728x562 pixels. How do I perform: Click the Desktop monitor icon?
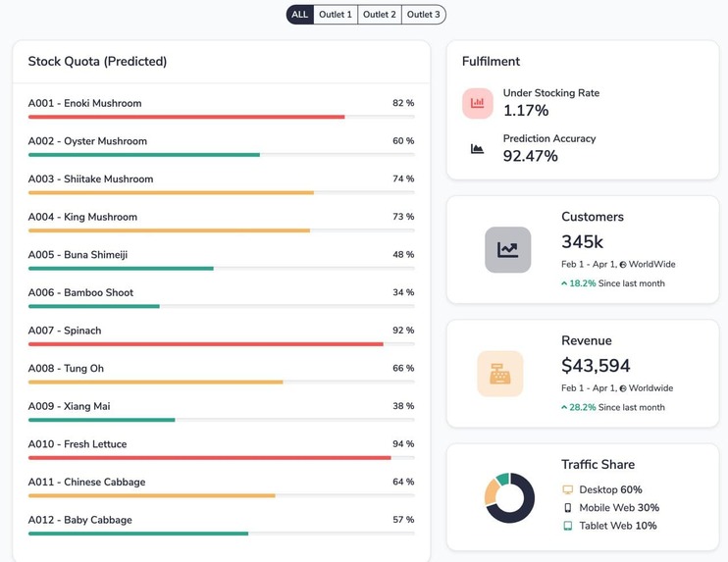(567, 489)
